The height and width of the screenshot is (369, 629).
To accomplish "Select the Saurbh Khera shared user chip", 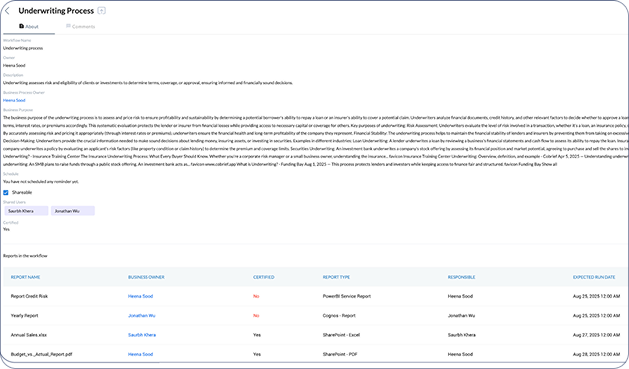I will point(26,211).
